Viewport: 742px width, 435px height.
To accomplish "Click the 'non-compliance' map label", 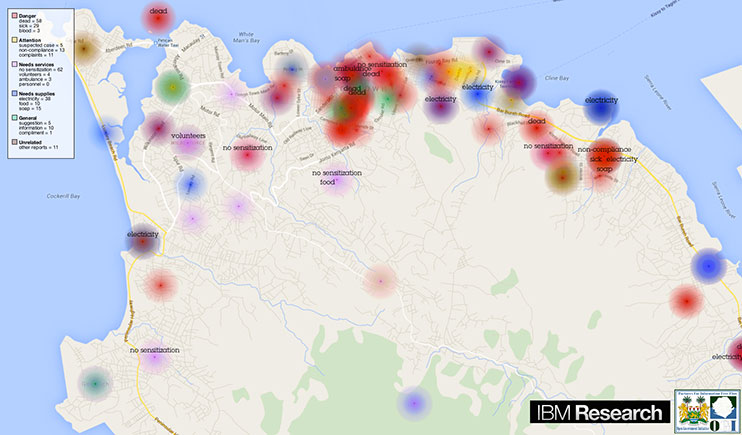I will point(602,150).
